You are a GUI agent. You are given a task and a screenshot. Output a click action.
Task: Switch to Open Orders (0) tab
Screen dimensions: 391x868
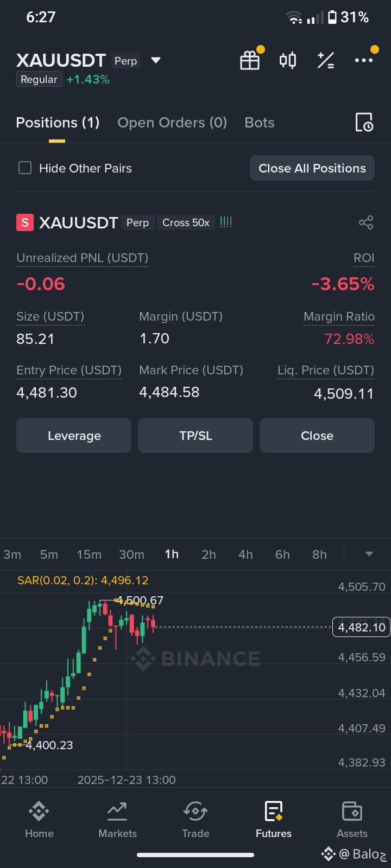(172, 123)
